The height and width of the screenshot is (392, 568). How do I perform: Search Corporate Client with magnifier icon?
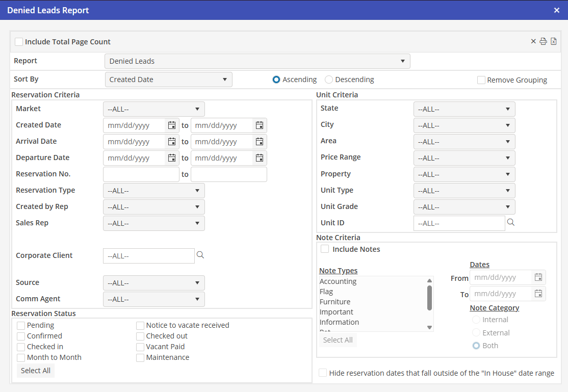pos(200,255)
